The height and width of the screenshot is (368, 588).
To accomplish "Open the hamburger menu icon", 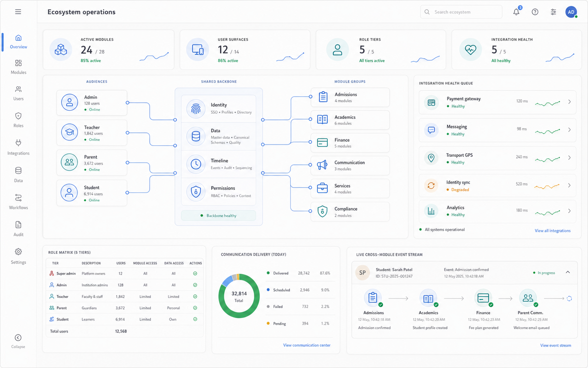I will tap(18, 12).
